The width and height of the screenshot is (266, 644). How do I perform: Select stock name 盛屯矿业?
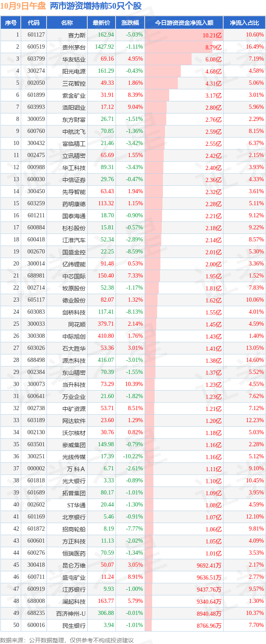coord(74,578)
